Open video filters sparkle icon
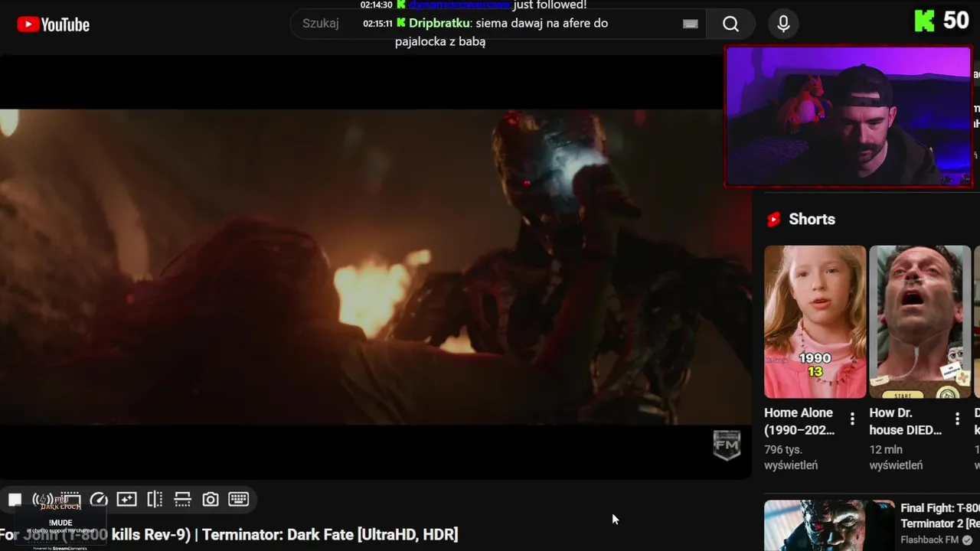Image resolution: width=980 pixels, height=551 pixels. click(x=126, y=500)
